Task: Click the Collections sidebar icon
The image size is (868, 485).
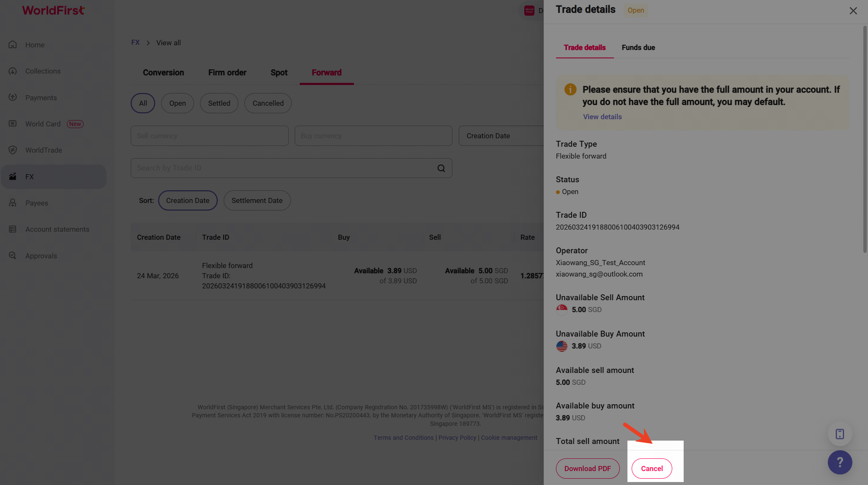Action: pos(13,71)
